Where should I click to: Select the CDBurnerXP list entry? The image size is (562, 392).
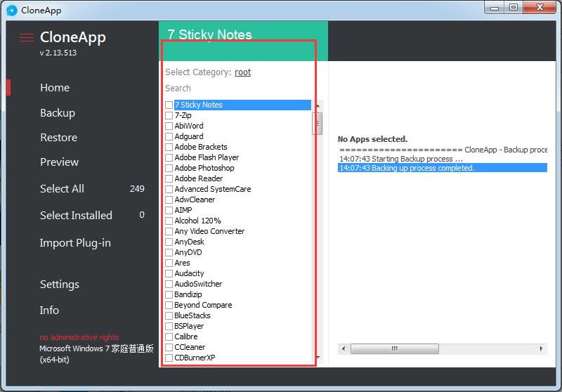pos(195,358)
